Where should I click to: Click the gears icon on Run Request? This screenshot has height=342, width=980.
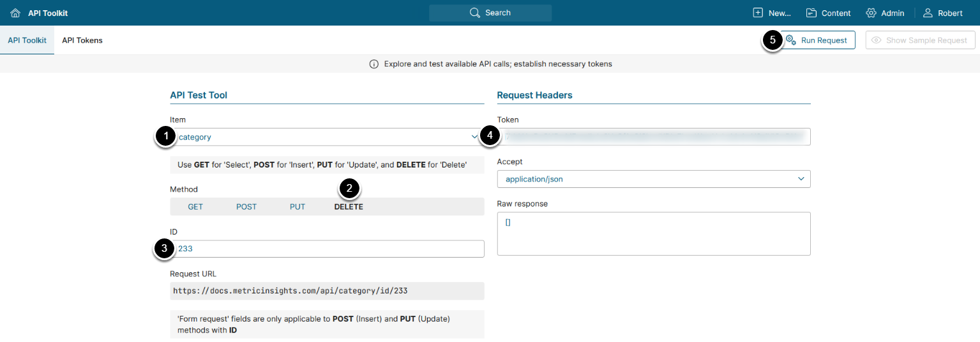pos(790,40)
